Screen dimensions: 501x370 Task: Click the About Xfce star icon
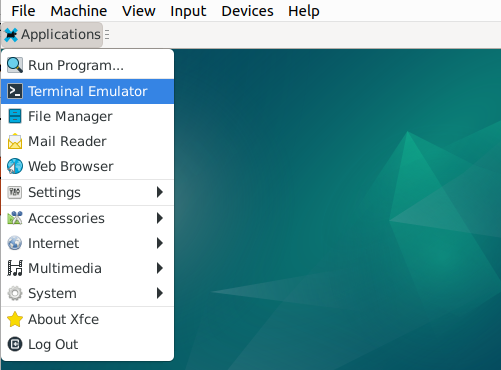15,319
